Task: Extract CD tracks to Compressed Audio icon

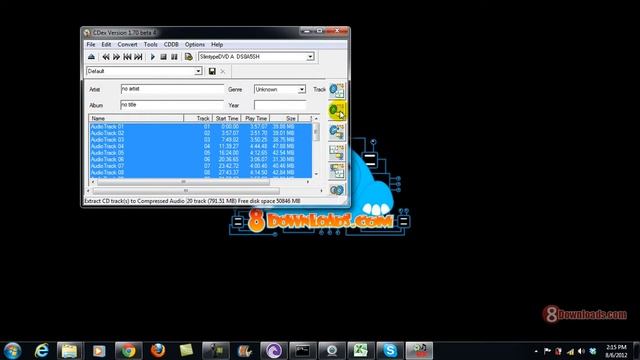Action: 337,111
